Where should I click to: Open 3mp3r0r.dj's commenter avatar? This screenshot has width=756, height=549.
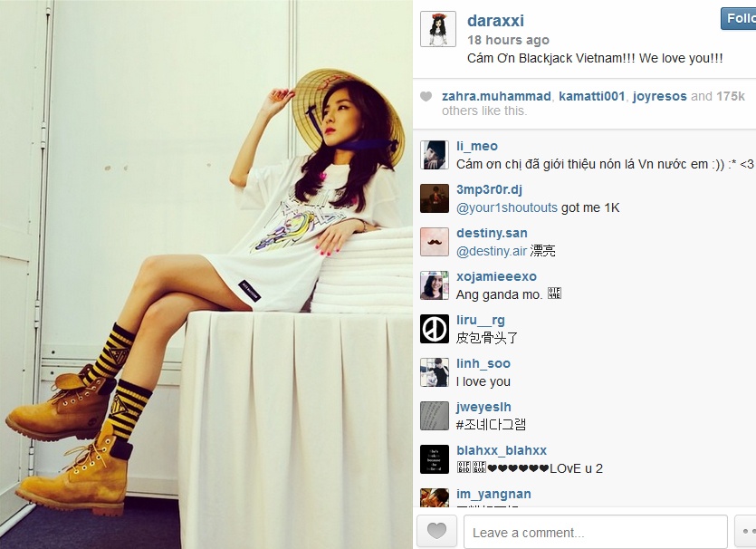click(435, 198)
